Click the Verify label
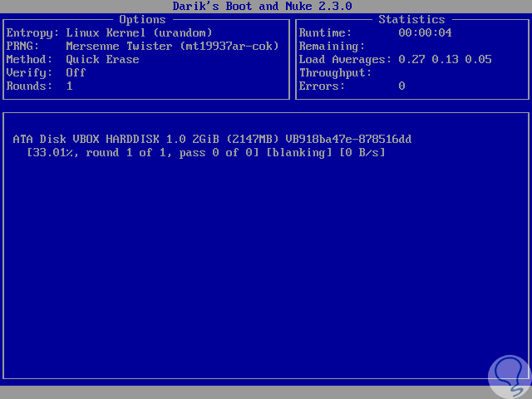Image resolution: width=532 pixels, height=399 pixels. coord(29,73)
